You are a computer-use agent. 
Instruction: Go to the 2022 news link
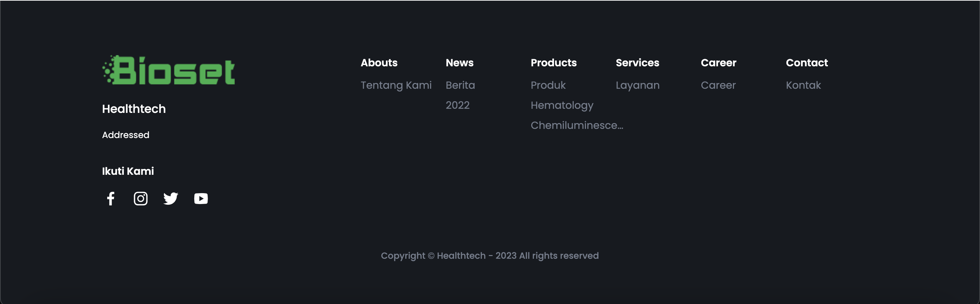tap(458, 105)
